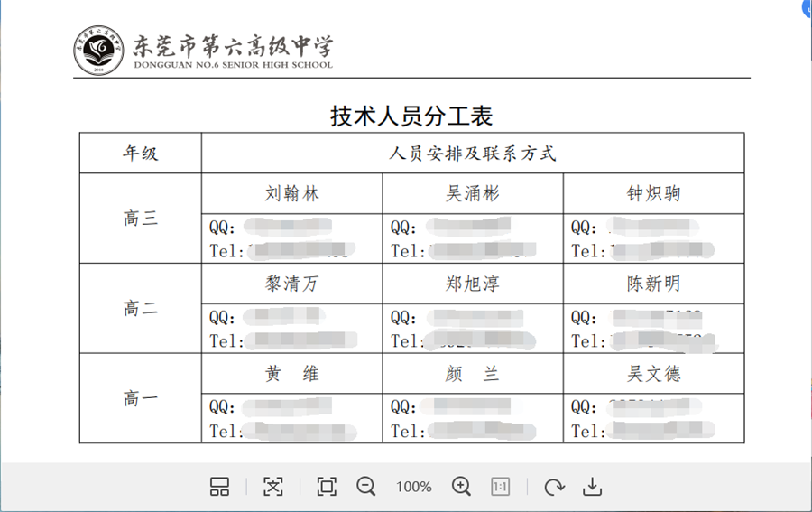Click DONGGUAN NO.6 SENIOR HIGH SCHOOL text
The width and height of the screenshot is (812, 512).
[x=233, y=65]
